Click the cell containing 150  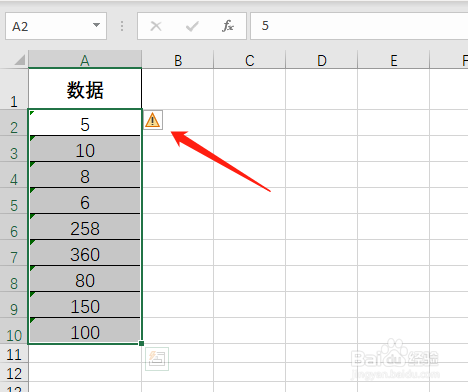(85, 305)
